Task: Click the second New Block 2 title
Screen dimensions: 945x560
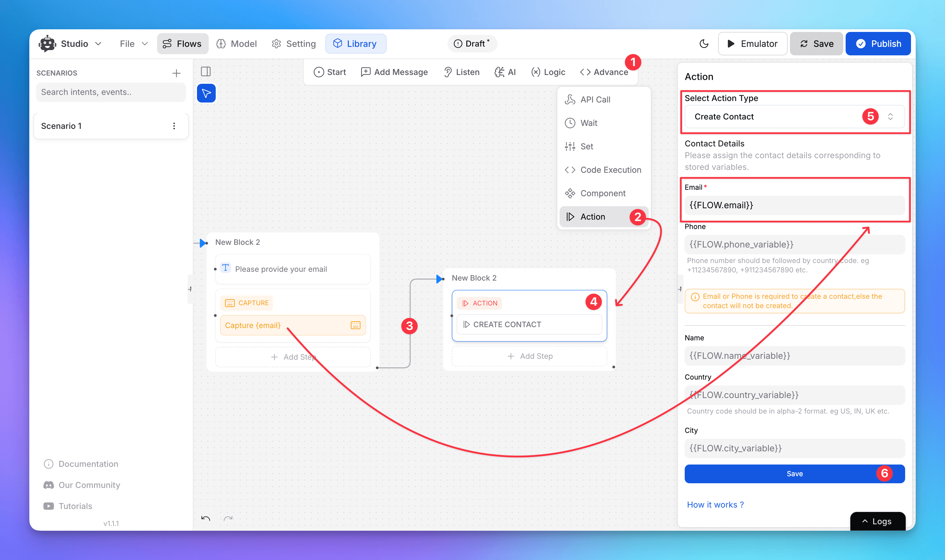Action: tap(474, 278)
